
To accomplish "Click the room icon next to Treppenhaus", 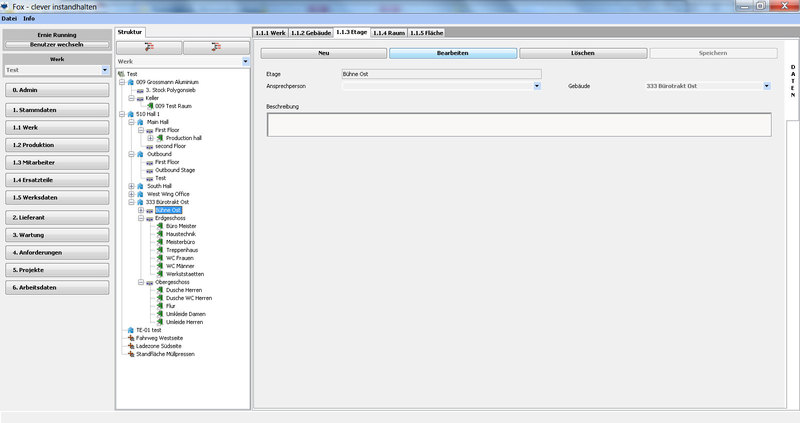I will tap(160, 250).
